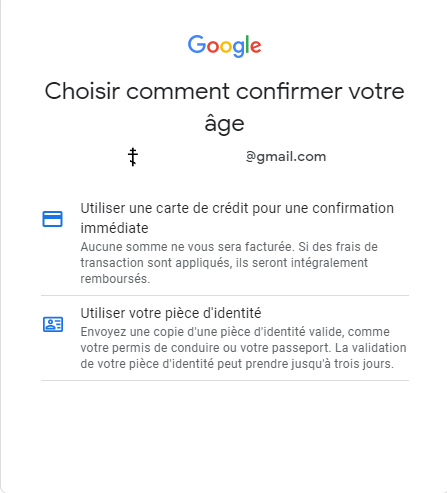Click the red letter 'e' of Google logo

pos(255,47)
